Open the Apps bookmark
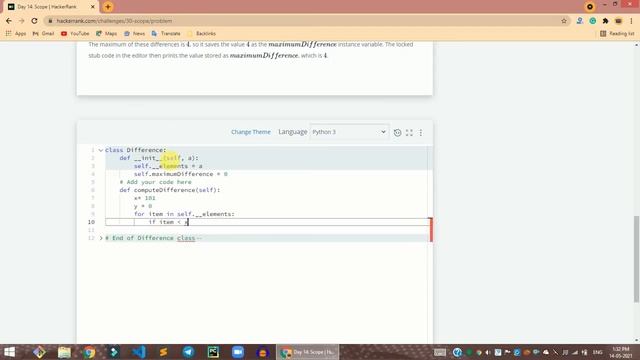This screenshot has width=640, height=360. coord(16,33)
